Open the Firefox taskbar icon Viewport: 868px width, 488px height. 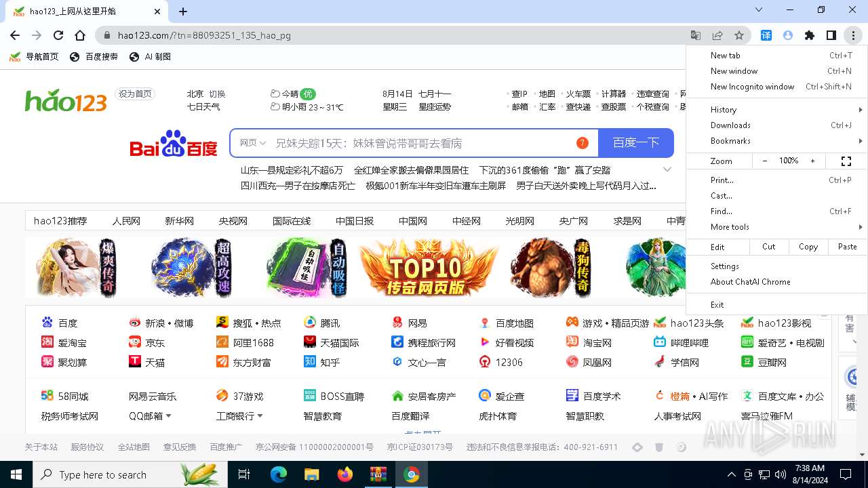pyautogui.click(x=345, y=474)
